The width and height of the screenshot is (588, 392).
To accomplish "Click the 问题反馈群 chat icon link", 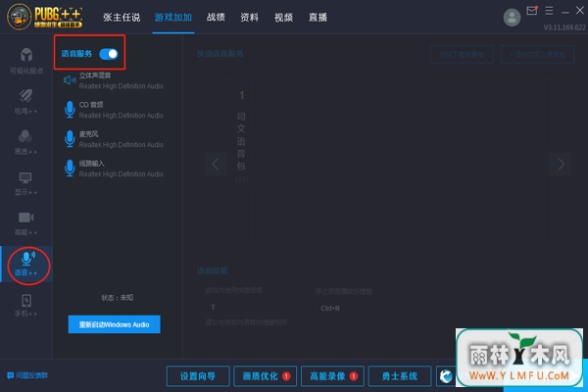I will point(27,375).
